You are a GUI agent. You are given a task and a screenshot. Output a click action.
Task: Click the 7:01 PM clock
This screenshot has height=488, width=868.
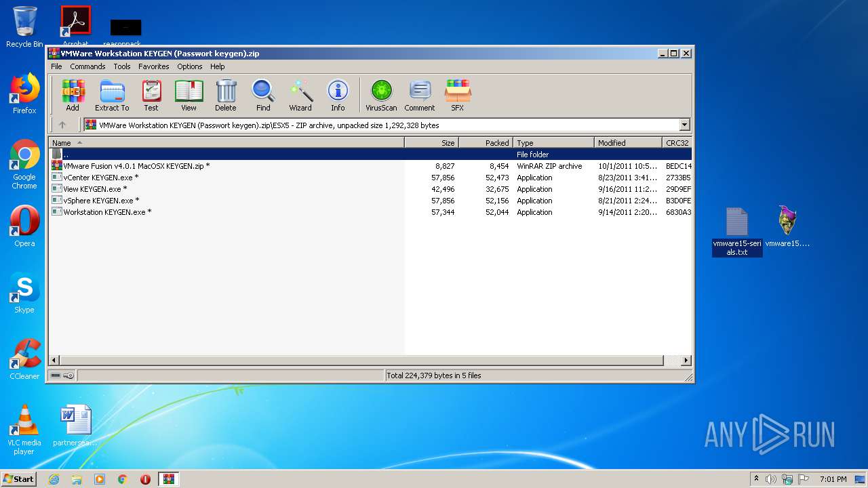(x=833, y=479)
